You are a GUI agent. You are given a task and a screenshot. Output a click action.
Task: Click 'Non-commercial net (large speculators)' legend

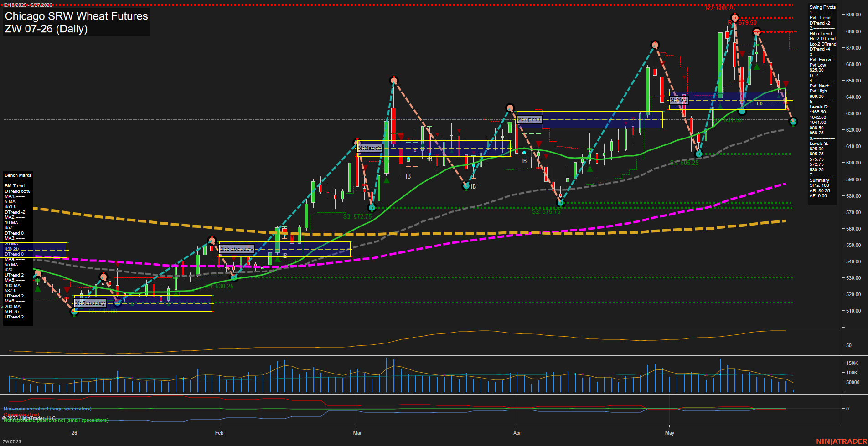coord(47,409)
